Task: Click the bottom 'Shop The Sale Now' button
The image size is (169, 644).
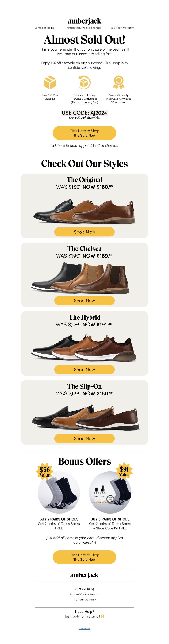Action: coord(84,557)
